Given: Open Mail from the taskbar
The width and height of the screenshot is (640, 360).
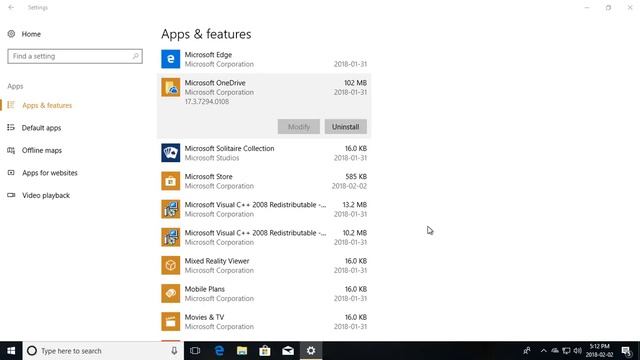Looking at the screenshot, I should coord(288,351).
